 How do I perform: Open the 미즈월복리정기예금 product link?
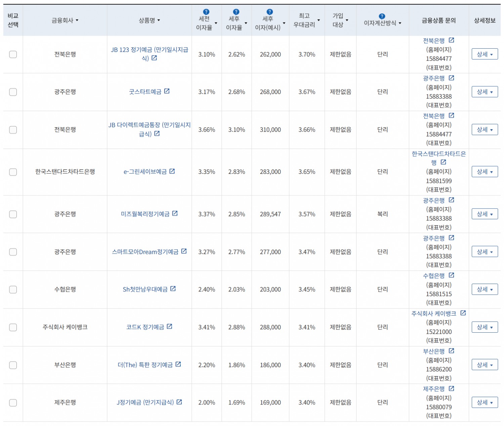click(x=145, y=214)
